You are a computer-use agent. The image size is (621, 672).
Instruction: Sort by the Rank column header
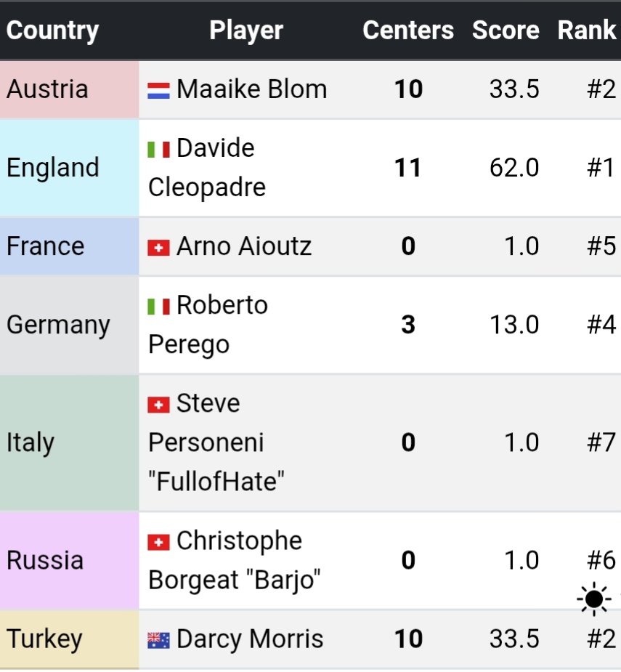(x=587, y=31)
